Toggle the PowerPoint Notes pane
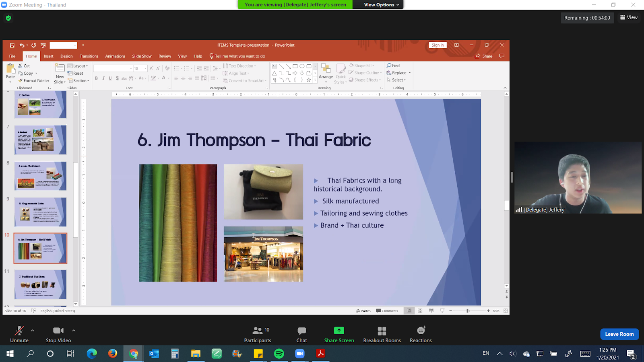644x362 pixels. 363,311
